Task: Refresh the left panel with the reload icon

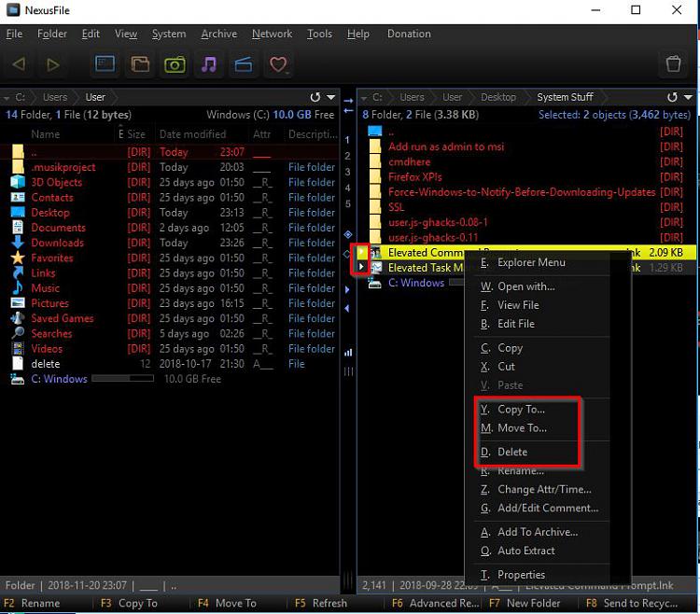Action: pos(315,97)
